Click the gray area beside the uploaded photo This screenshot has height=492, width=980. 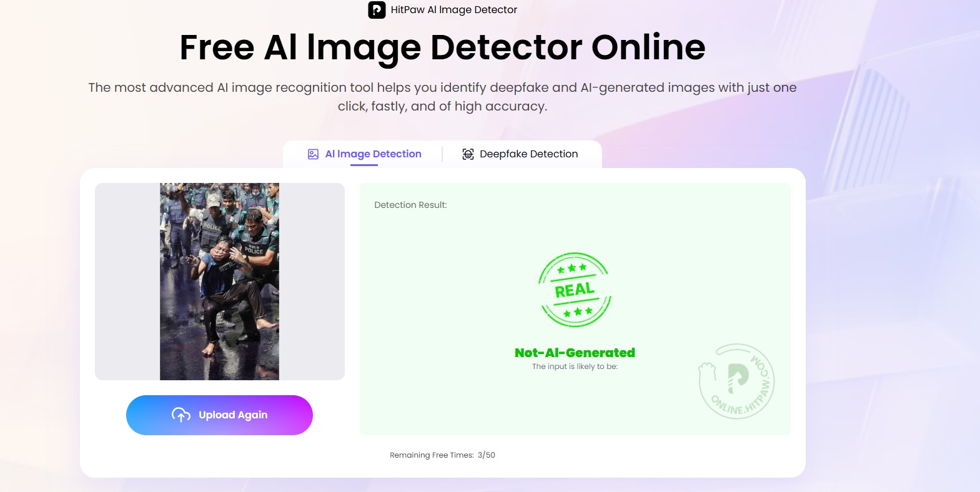click(312, 281)
